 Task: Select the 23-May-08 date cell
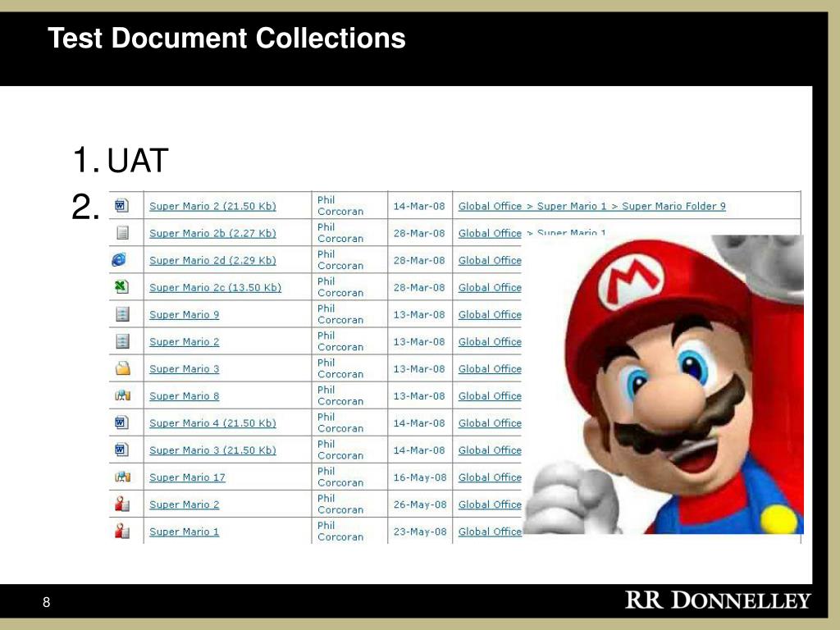point(420,532)
